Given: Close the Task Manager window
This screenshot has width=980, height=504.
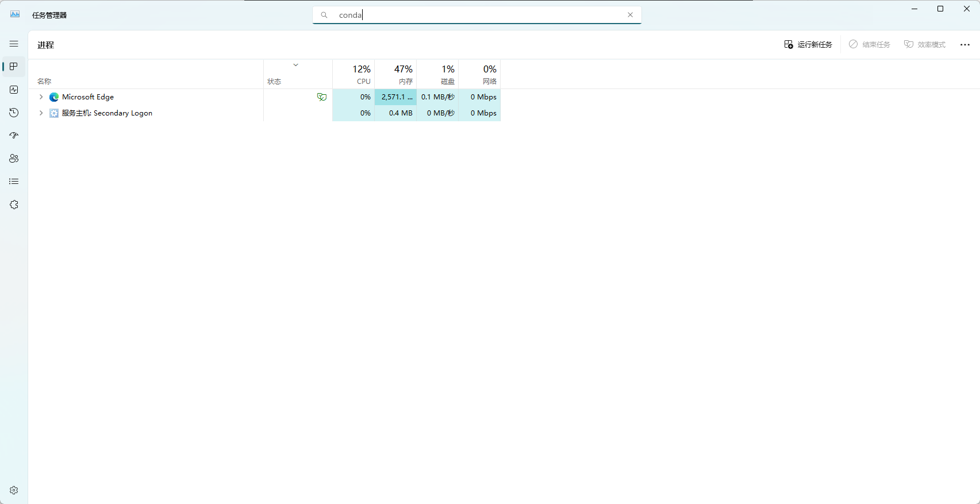Looking at the screenshot, I should tap(967, 9).
